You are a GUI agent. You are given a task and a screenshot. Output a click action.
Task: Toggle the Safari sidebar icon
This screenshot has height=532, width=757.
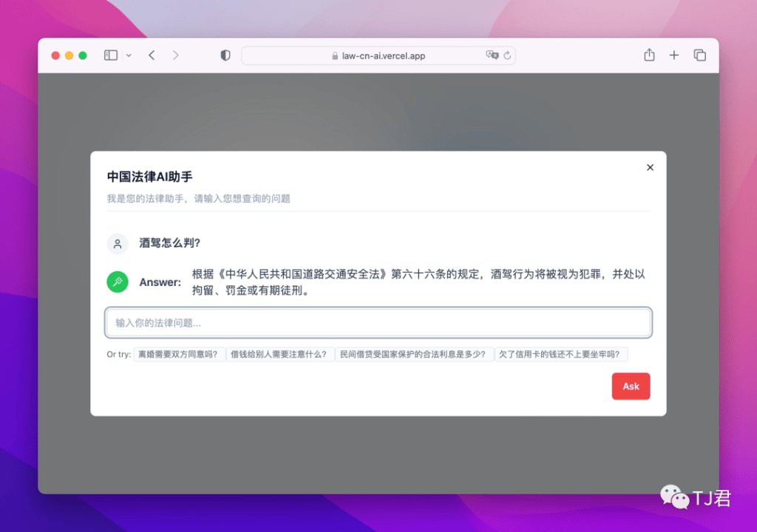(111, 55)
